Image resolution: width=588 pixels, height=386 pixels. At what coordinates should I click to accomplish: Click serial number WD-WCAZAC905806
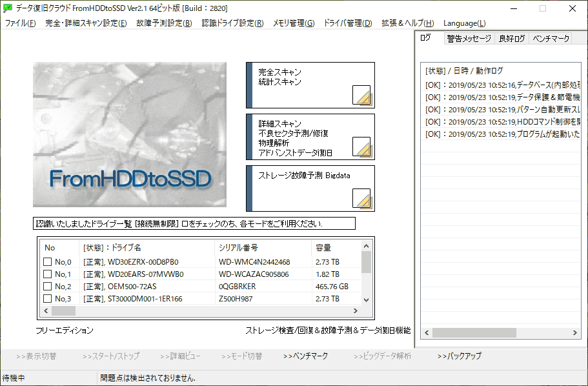pos(254,274)
